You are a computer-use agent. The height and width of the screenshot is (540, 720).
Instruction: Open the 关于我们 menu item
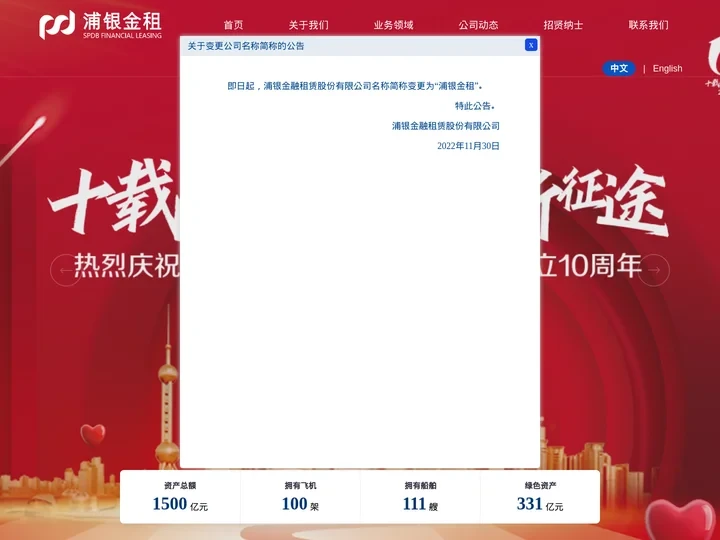coord(309,25)
